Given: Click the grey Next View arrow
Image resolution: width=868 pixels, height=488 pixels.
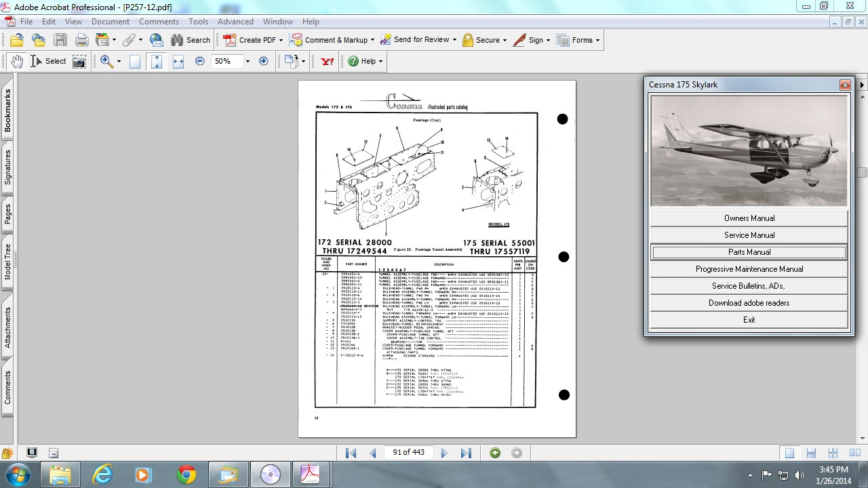Looking at the screenshot, I should [517, 453].
